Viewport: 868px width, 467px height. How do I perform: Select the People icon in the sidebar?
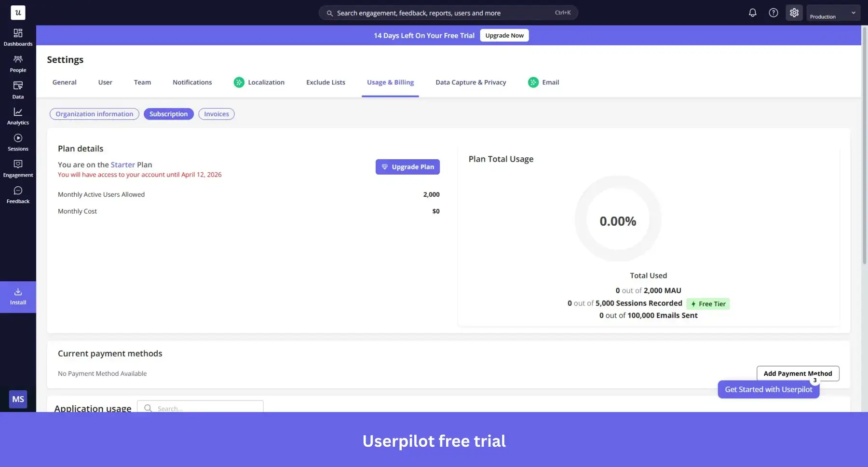pyautogui.click(x=18, y=63)
